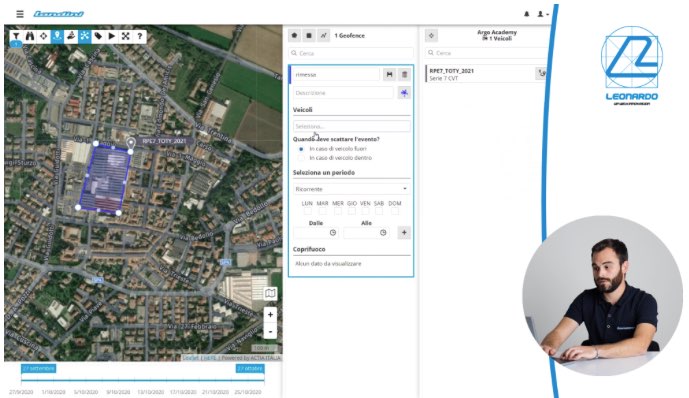Enter fullscreen with the expand arrows icon
Image resolution: width=689 pixels, height=398 pixels.
click(x=126, y=36)
